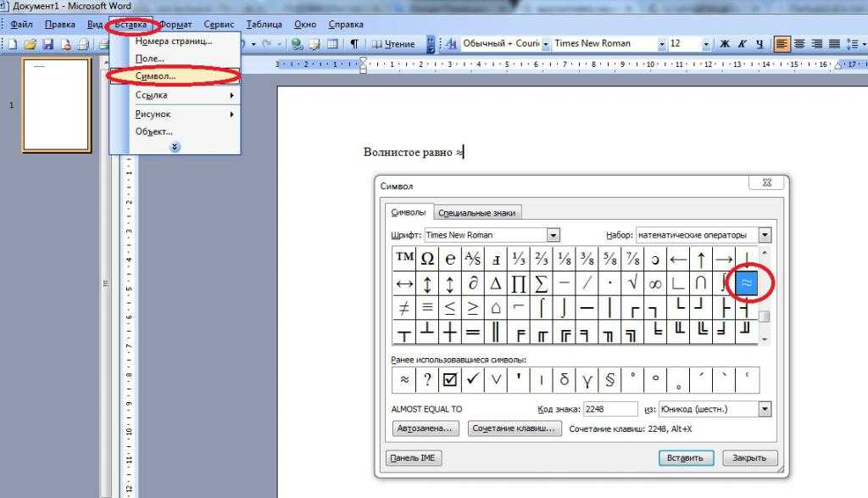This screenshot has width=868, height=498.
Task: Open the font size 12 dropdown
Action: [706, 44]
